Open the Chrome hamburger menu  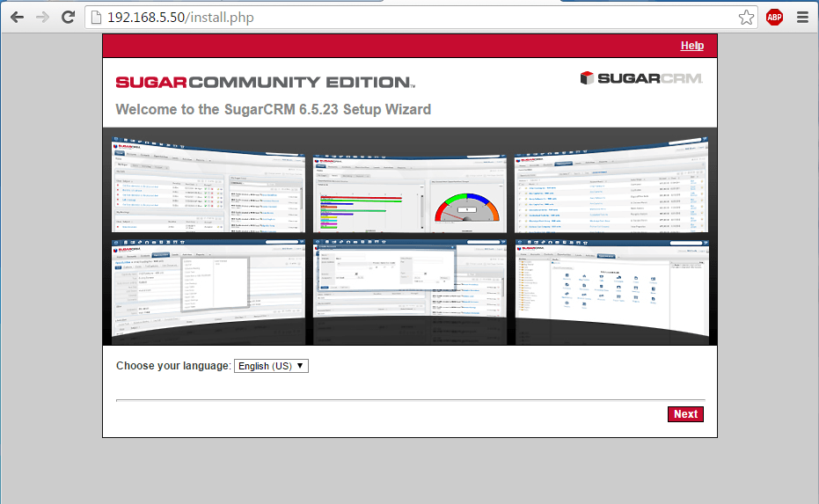(x=803, y=18)
